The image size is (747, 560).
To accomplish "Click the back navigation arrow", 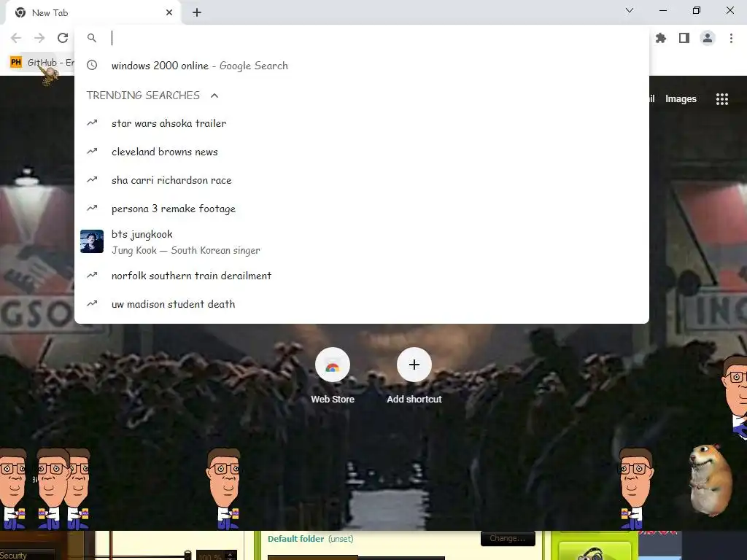I will 16,38.
